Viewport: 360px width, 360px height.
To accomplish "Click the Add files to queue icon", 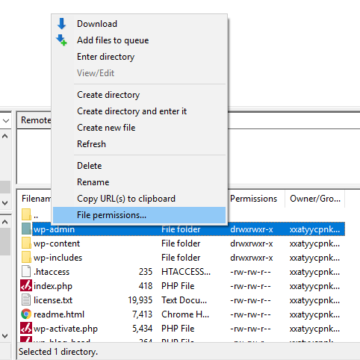I will tap(62, 40).
